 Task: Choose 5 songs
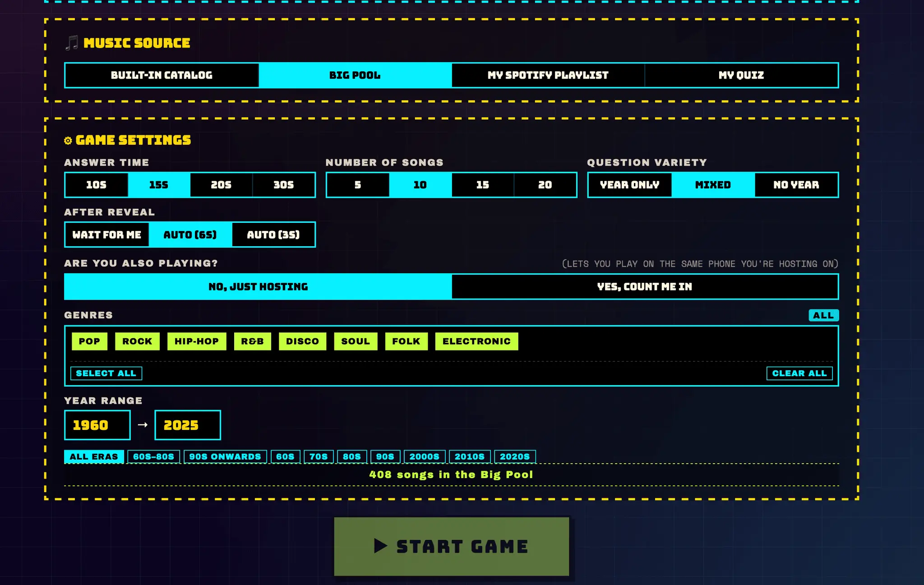358,185
